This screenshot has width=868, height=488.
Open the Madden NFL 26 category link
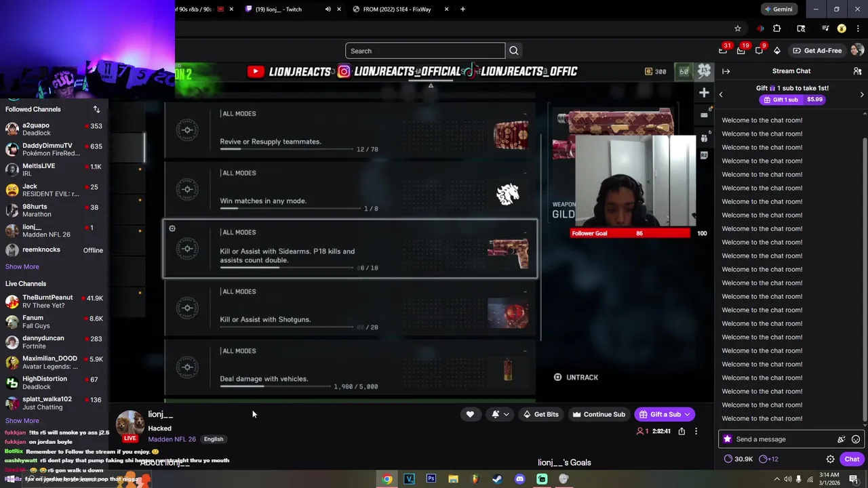(x=172, y=439)
